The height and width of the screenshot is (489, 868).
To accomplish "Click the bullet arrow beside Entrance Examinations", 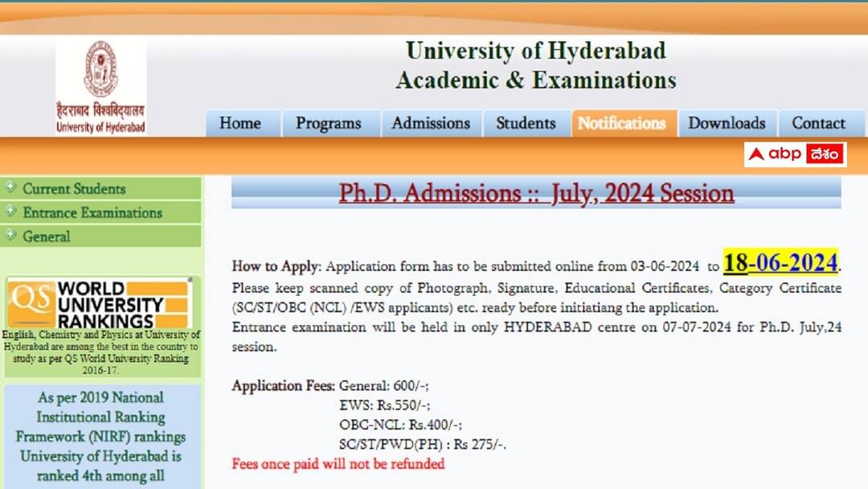I will 10,212.
